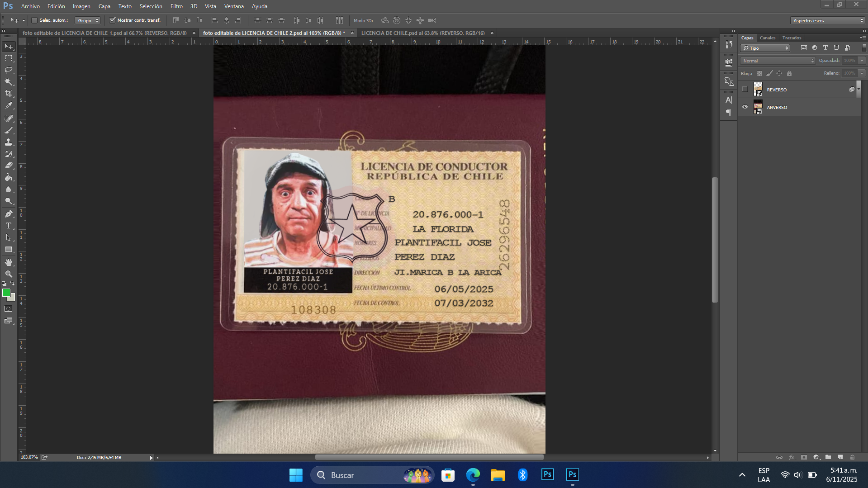
Task: Select the ANVERSO layer thumbnail
Action: pyautogui.click(x=758, y=107)
